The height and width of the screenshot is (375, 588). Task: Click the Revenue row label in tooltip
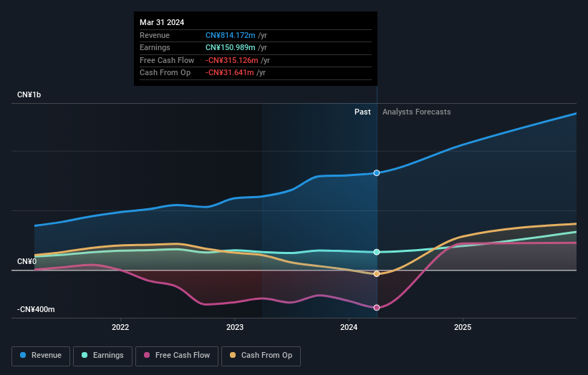[155, 35]
